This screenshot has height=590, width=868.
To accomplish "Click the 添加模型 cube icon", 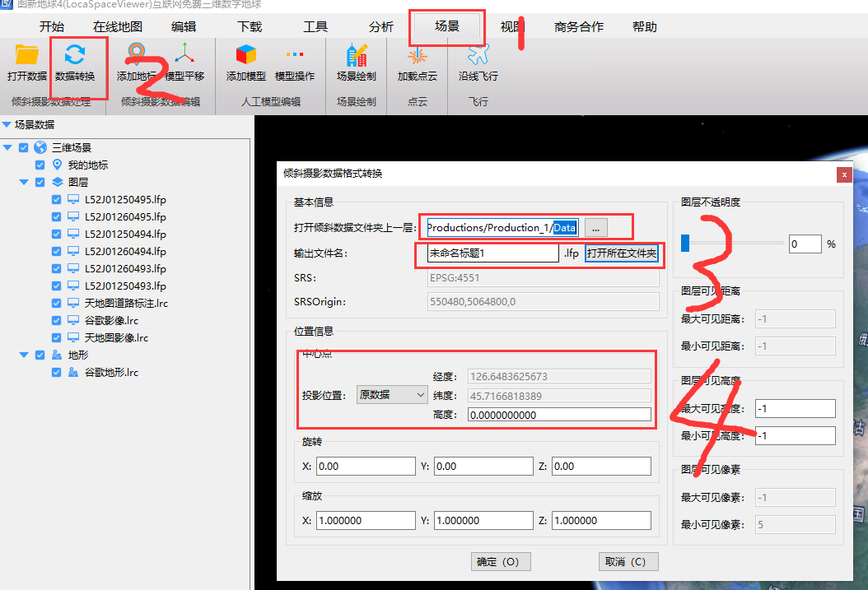I will click(x=246, y=56).
